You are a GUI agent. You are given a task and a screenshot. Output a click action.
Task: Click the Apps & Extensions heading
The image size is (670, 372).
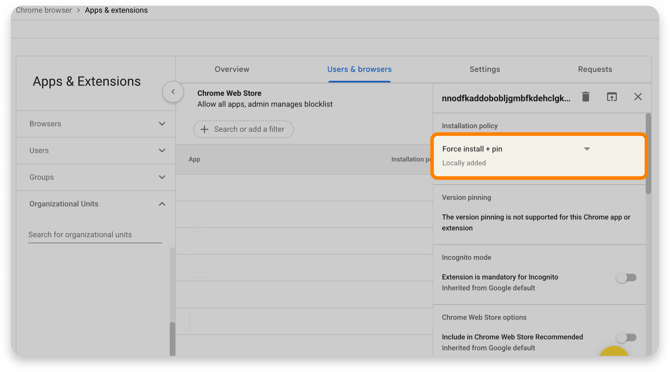click(x=86, y=81)
